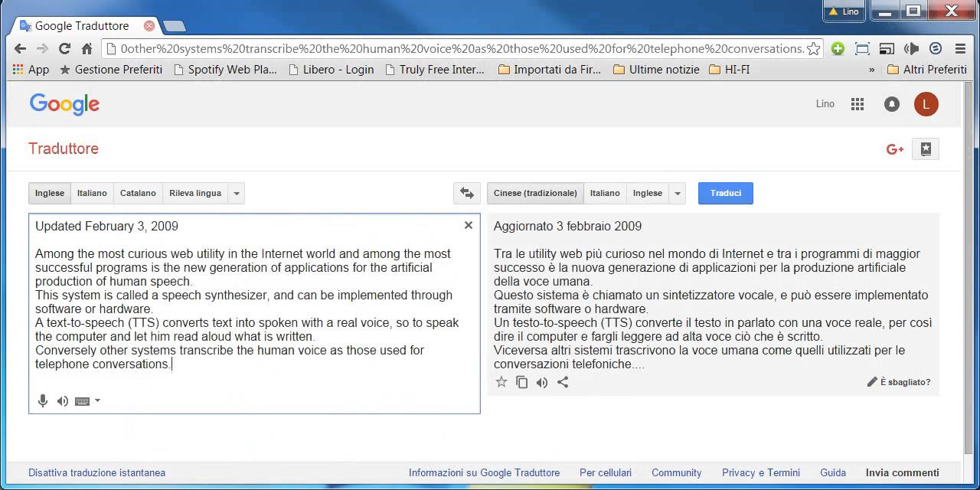Open the account avatar labeled L
The height and width of the screenshot is (490, 980).
(x=926, y=104)
